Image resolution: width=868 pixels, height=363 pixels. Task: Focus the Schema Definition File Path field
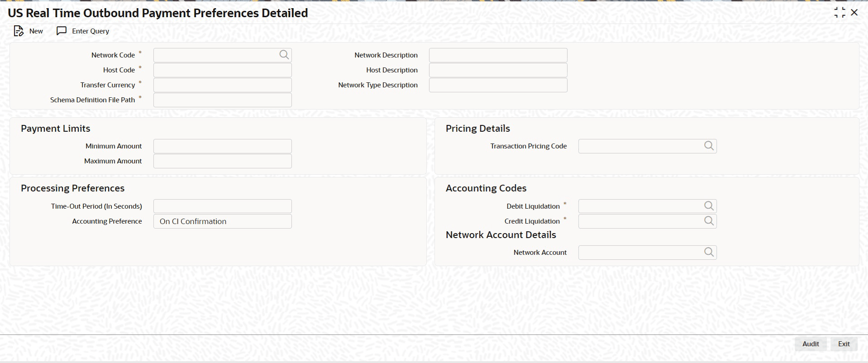point(223,100)
